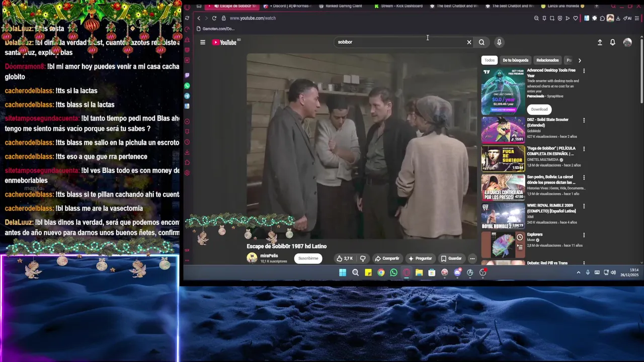Subscribe to miraPelis with Suscribirme
Viewport: 644px width, 362px height.
pyautogui.click(x=308, y=258)
